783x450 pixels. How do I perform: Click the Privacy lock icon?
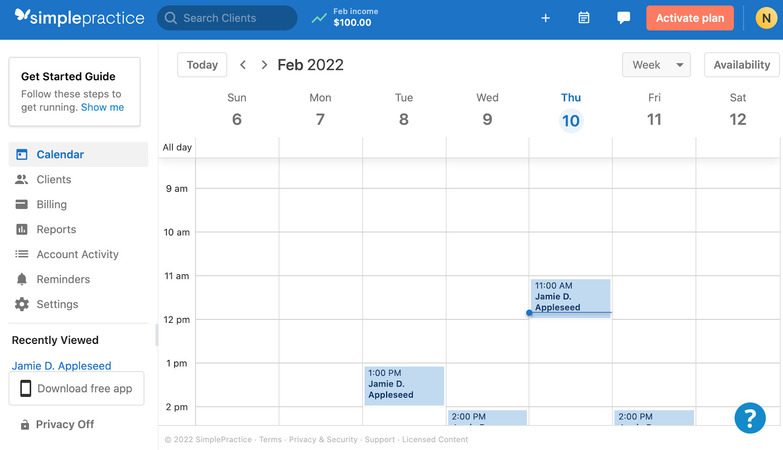(x=24, y=425)
